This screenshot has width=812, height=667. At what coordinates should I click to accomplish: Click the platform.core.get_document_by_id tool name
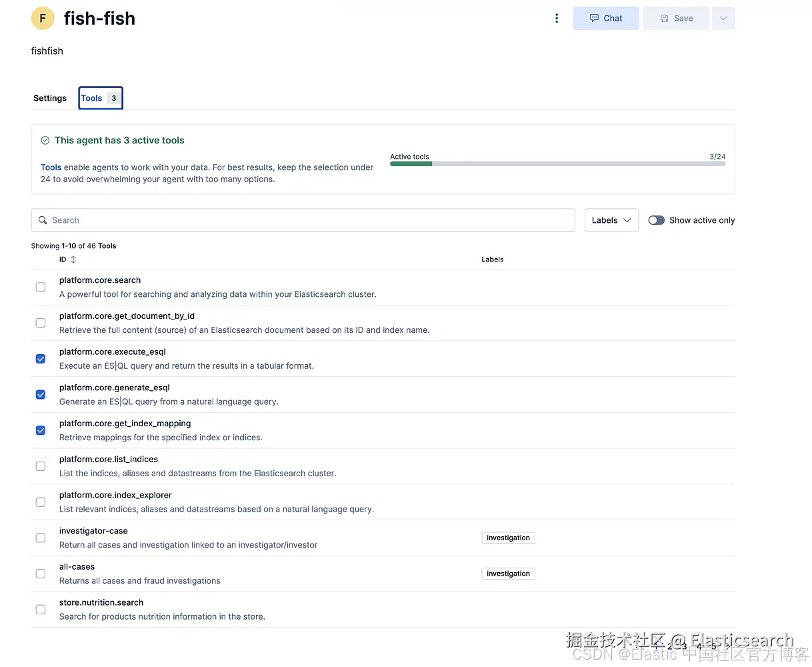[127, 316]
